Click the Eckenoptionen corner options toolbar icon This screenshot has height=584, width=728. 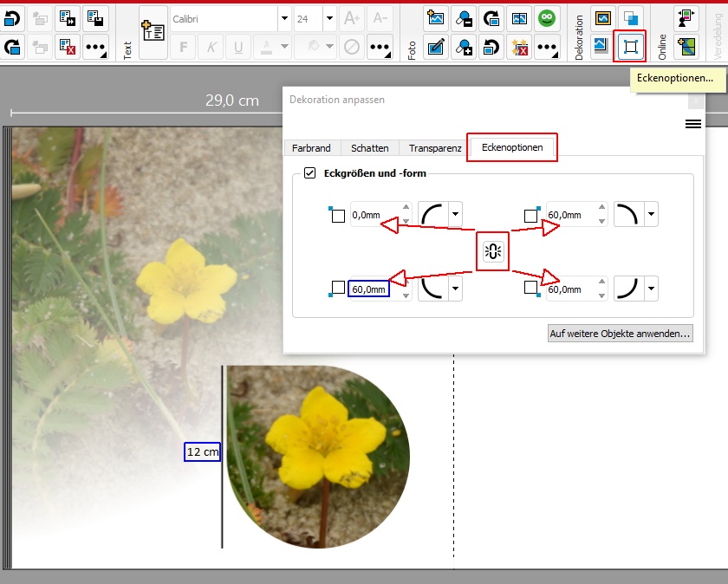coord(629,47)
